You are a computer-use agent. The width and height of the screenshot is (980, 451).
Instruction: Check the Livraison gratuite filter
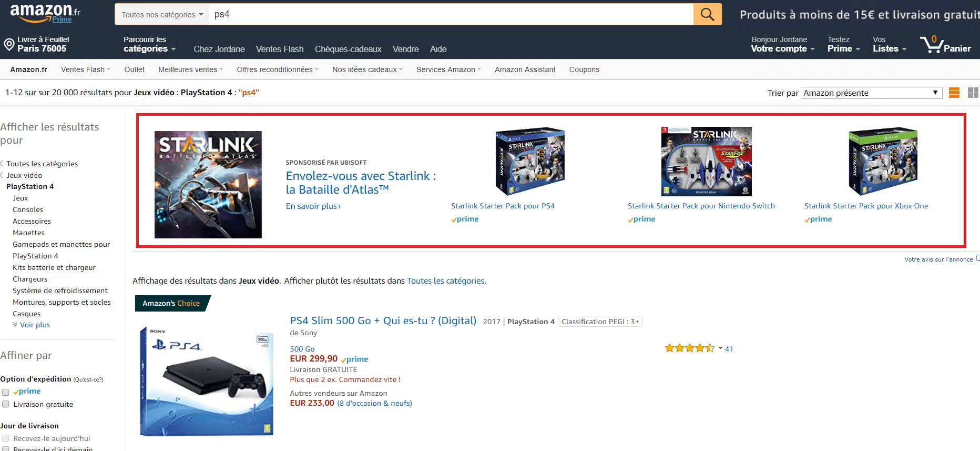6,405
